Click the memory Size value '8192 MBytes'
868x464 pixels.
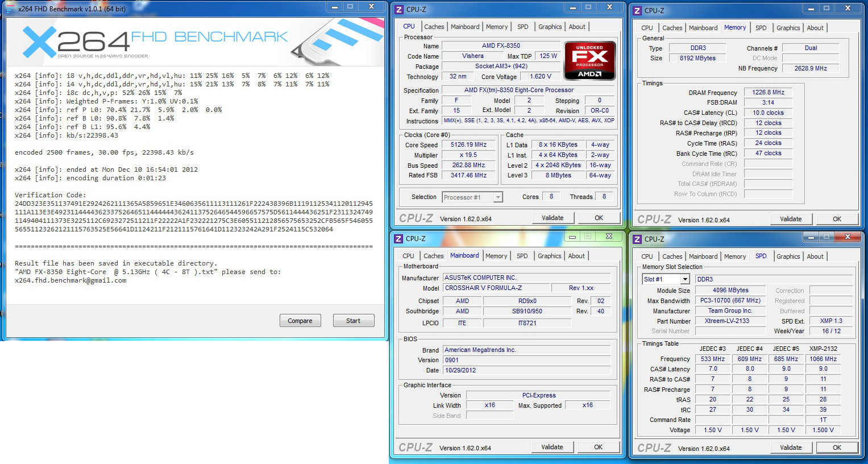[698, 58]
